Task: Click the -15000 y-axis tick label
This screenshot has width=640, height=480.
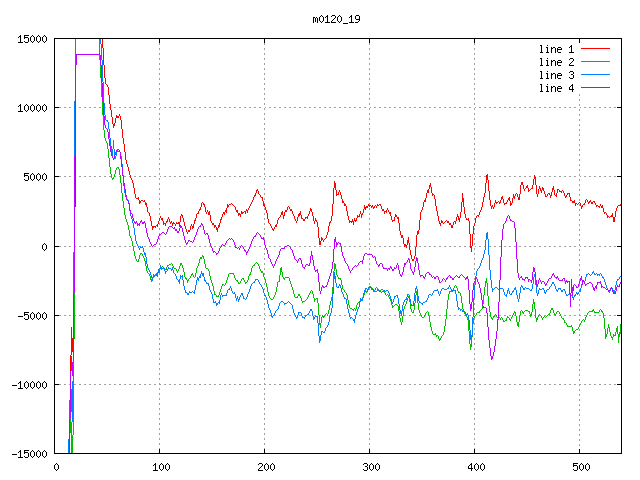Action: pyautogui.click(x=26, y=454)
